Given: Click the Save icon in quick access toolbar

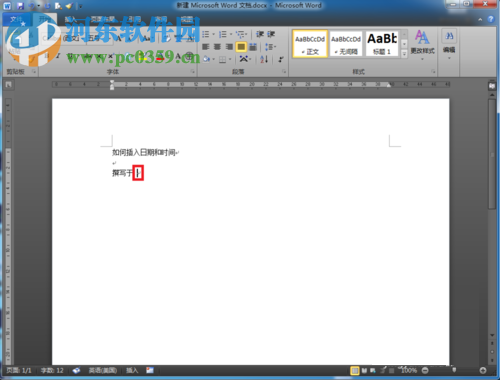Looking at the screenshot, I should 20,6.
